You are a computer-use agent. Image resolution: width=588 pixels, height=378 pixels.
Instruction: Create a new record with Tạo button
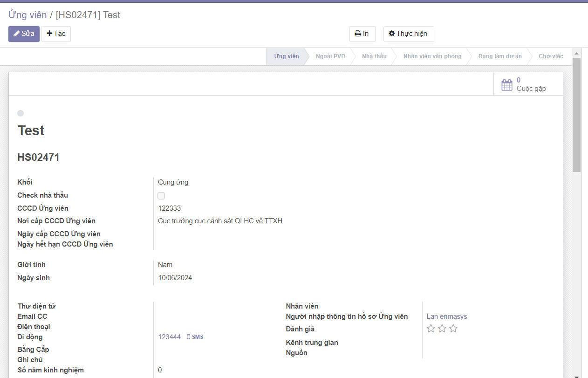coord(56,34)
